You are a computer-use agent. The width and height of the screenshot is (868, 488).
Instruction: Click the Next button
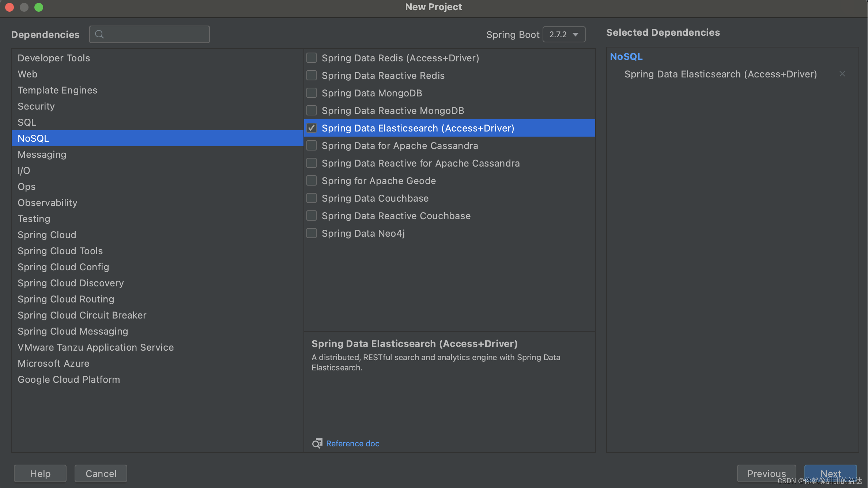point(830,473)
